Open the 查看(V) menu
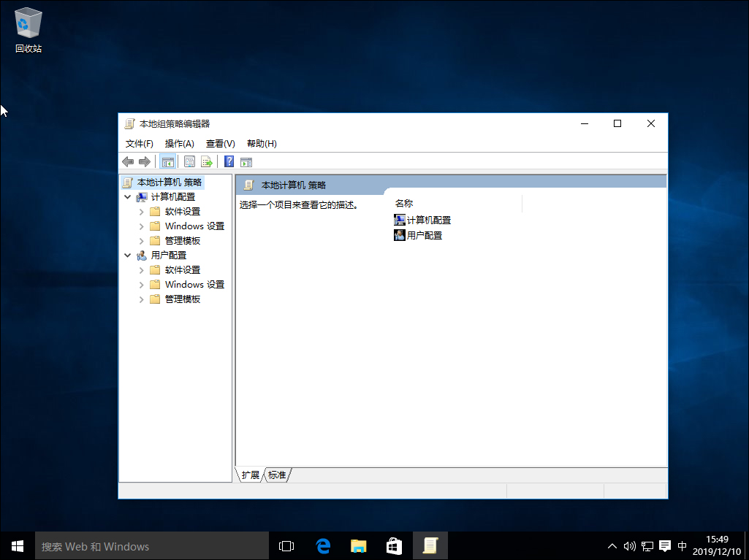 [219, 143]
